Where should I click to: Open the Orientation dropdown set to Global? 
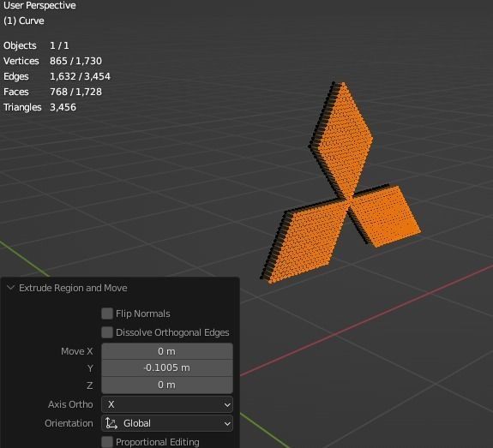coord(167,423)
